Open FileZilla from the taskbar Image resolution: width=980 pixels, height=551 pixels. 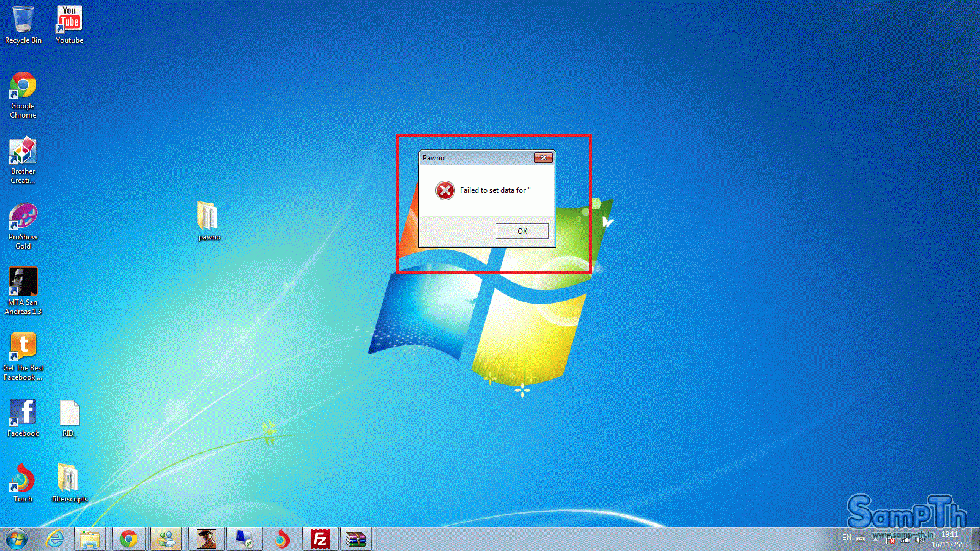click(x=320, y=539)
